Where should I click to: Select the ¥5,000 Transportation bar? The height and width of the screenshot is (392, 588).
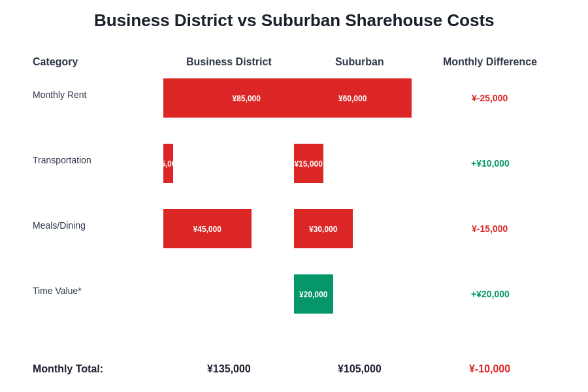pos(169,163)
